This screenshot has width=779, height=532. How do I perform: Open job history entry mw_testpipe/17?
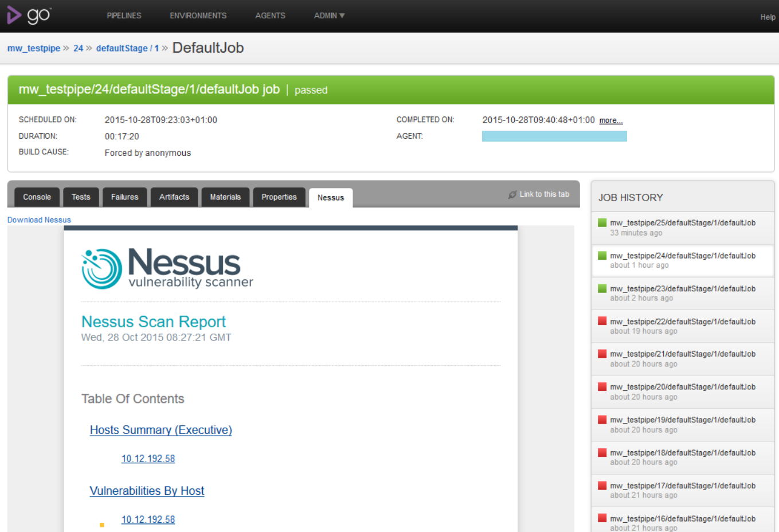coord(683,486)
